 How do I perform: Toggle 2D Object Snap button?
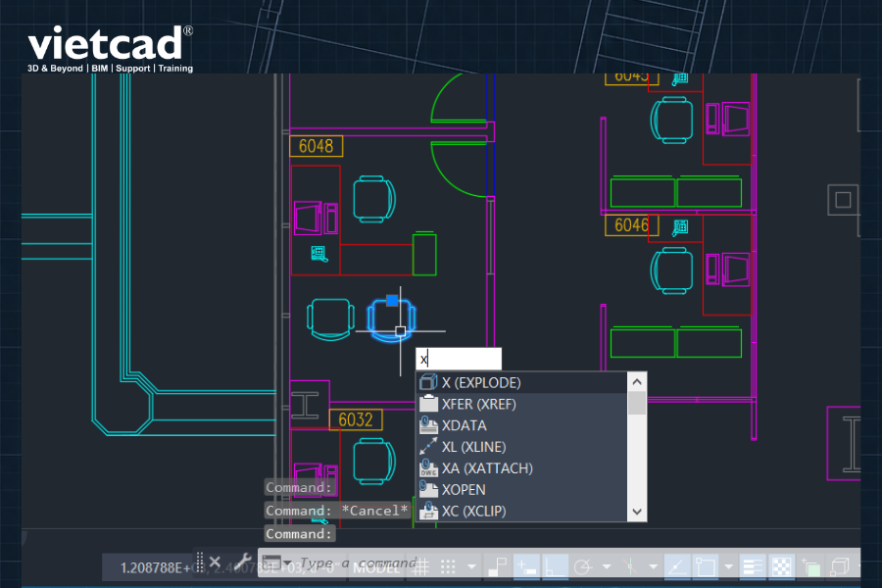(x=706, y=566)
